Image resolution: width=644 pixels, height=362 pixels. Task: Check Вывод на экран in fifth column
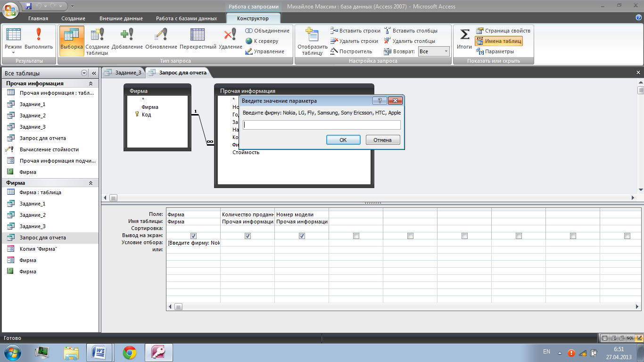tap(410, 236)
